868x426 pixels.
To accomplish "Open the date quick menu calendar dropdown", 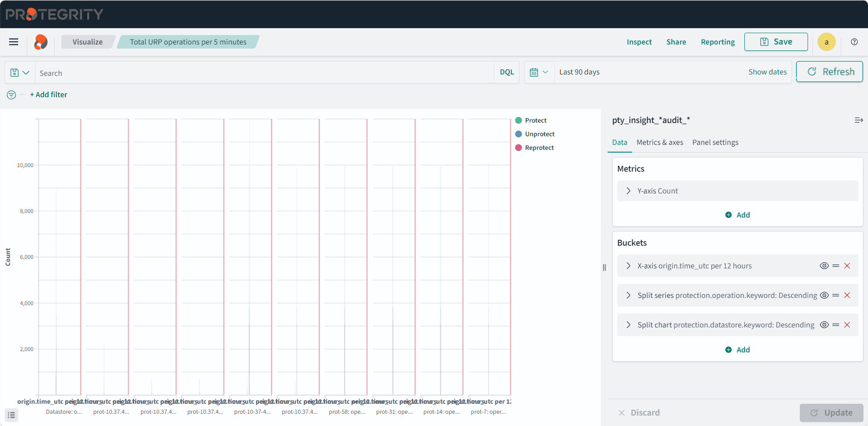I will click(x=539, y=72).
